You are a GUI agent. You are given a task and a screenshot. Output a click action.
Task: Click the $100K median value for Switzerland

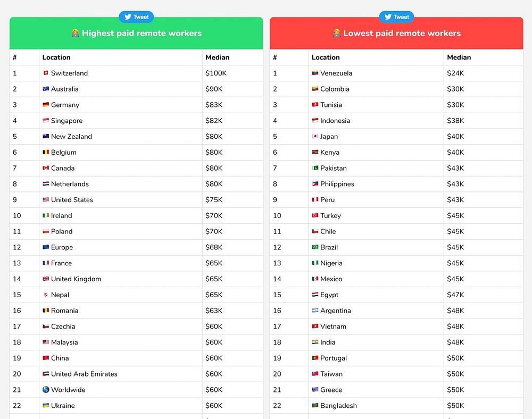[x=216, y=73]
